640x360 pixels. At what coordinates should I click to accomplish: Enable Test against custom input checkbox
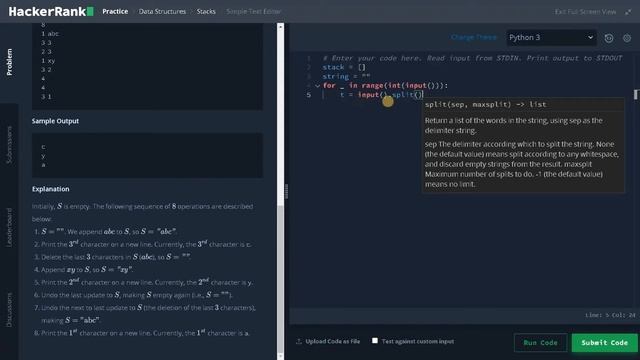pos(375,340)
